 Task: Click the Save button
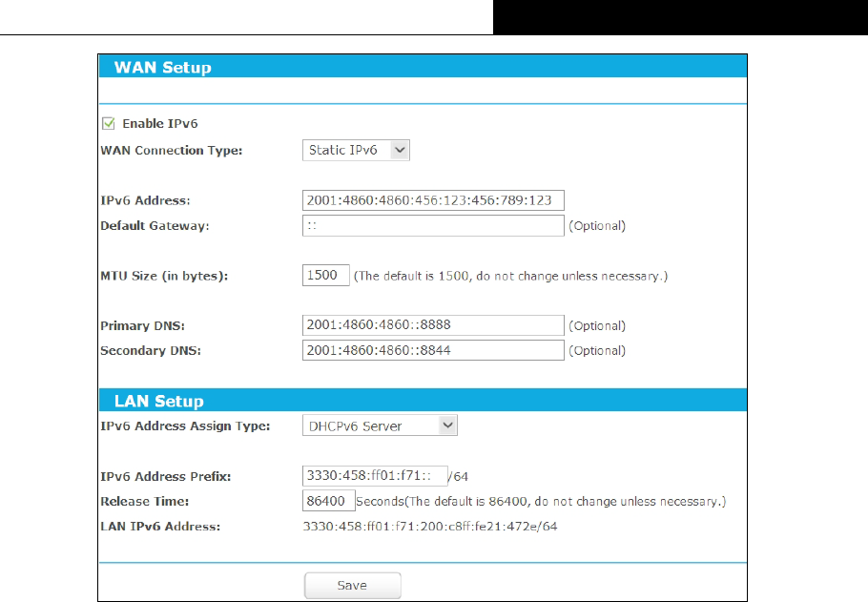click(353, 586)
